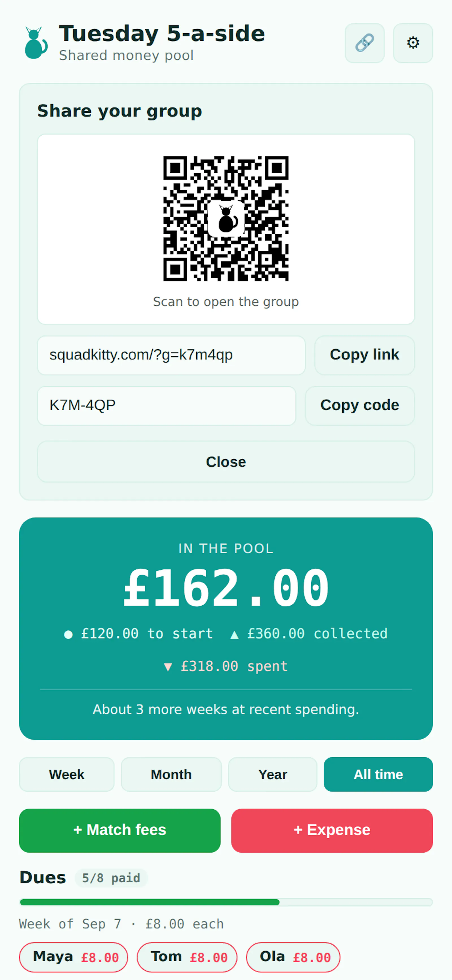Select the All time period tab
The image size is (452, 980).
tap(378, 774)
